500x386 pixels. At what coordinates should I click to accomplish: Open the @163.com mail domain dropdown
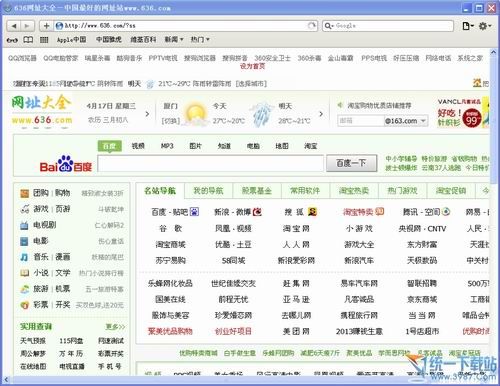pos(423,121)
